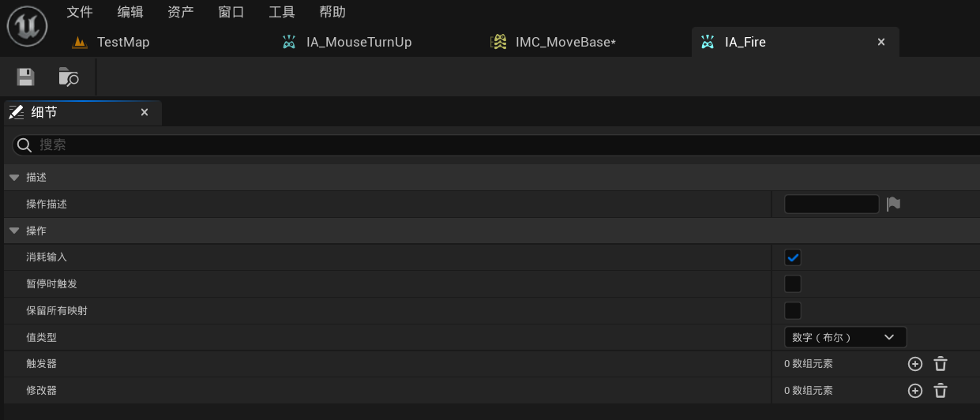Click the Unreal Engine logo icon
Screen dimensions: 980x420
[x=28, y=25]
